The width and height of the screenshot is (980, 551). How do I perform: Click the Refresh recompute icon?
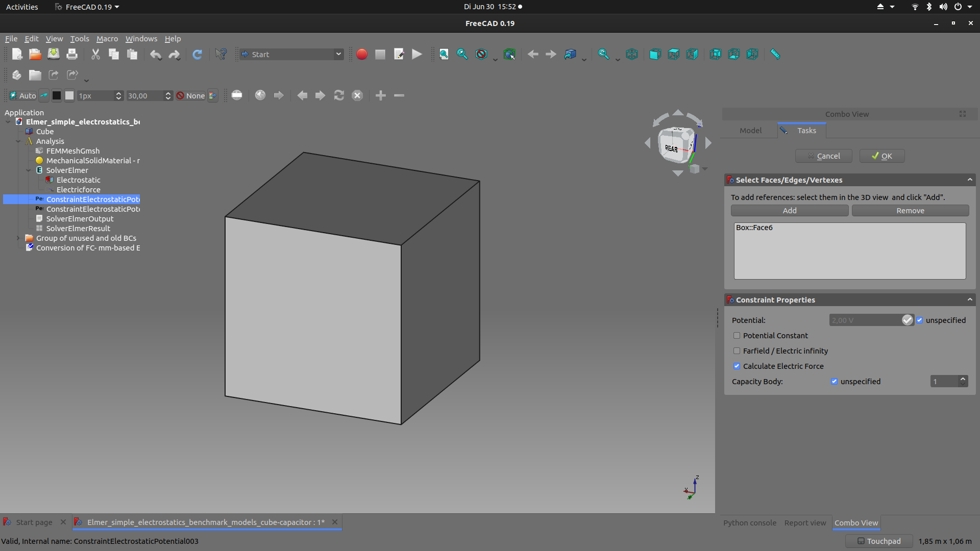pos(197,54)
